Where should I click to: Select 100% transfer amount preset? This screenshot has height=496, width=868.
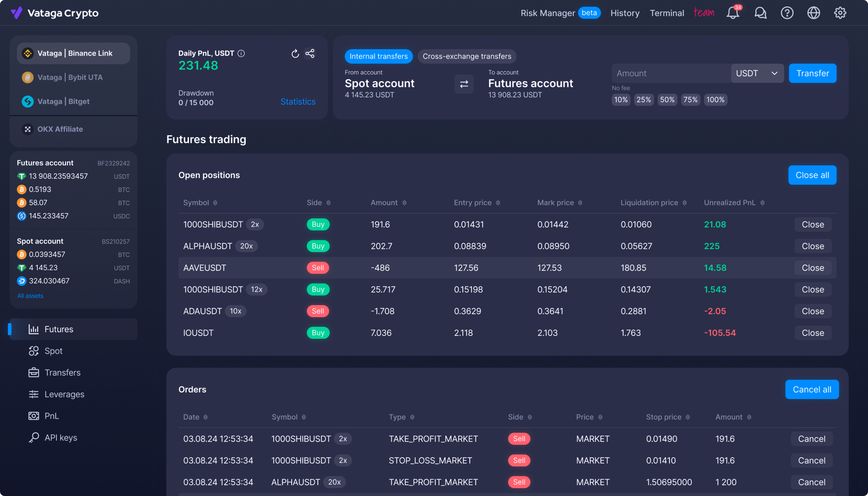point(715,100)
